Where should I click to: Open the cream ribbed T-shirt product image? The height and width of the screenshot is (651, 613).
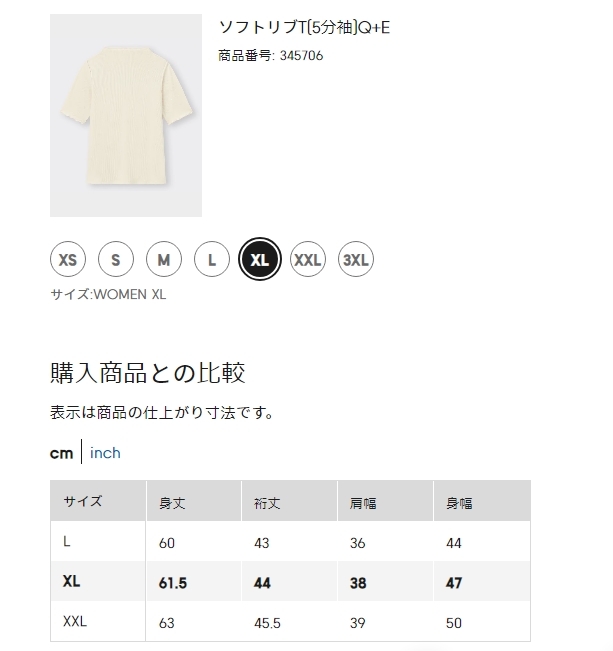pos(126,115)
